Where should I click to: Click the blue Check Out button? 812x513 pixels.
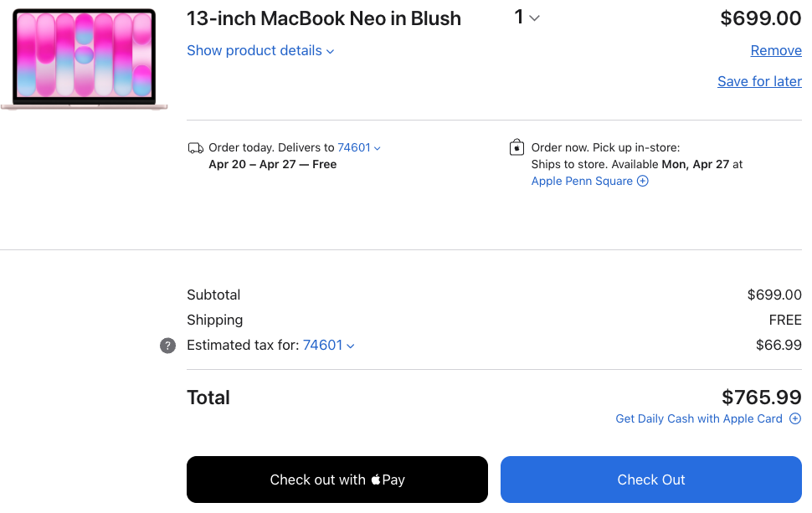click(x=651, y=480)
